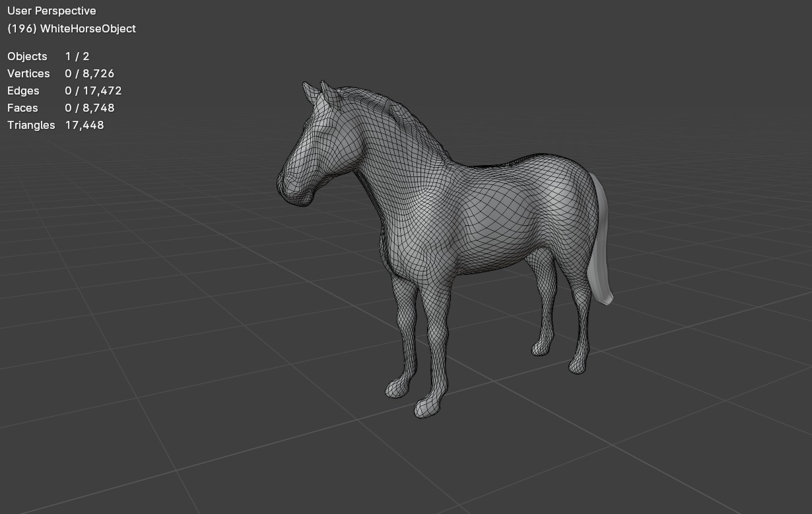Image resolution: width=812 pixels, height=514 pixels.
Task: Click the 'Objects' statistics label
Action: [27, 56]
